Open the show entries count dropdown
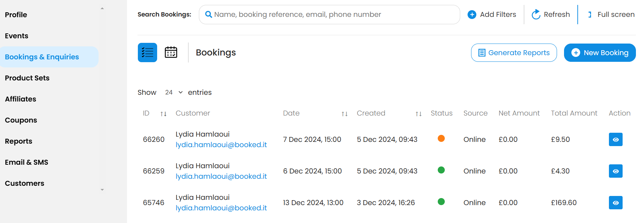Viewport: 644px width, 223px height. 174,92
